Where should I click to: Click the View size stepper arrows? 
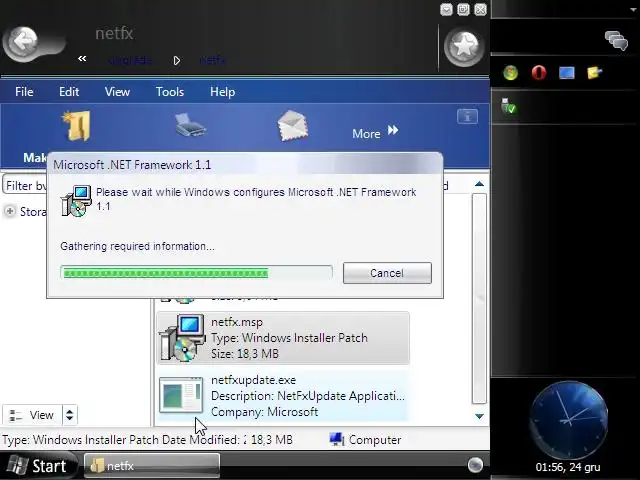(69, 415)
